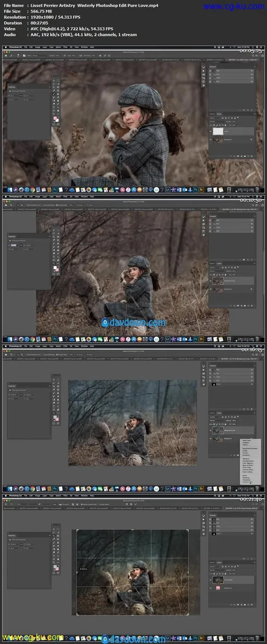Select Background layer thumbnail in 00:05:25 frame

coord(218,139)
